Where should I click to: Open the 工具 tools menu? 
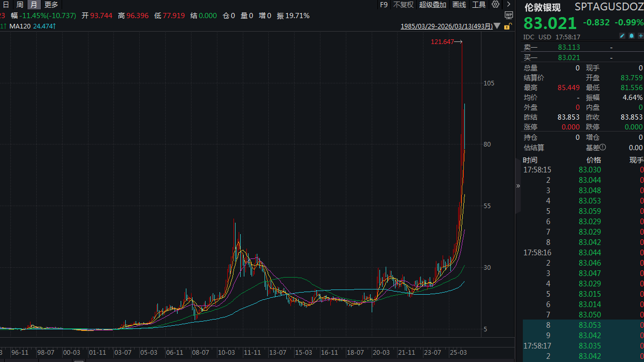(479, 5)
